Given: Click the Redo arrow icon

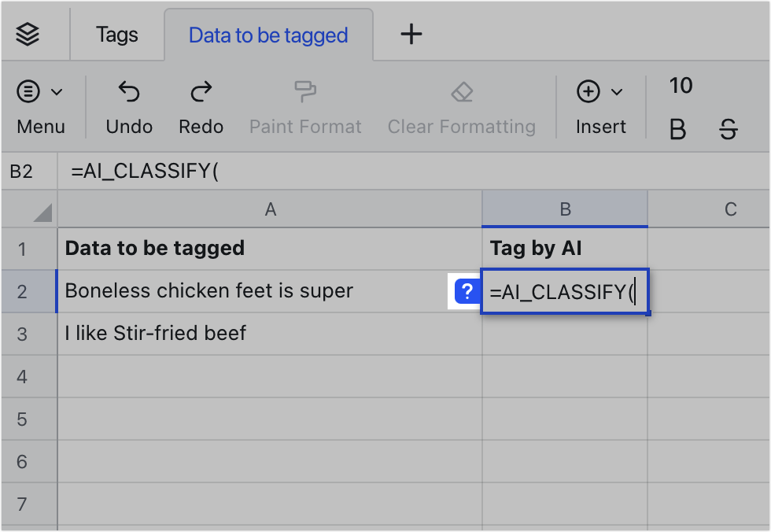Looking at the screenshot, I should point(201,93).
